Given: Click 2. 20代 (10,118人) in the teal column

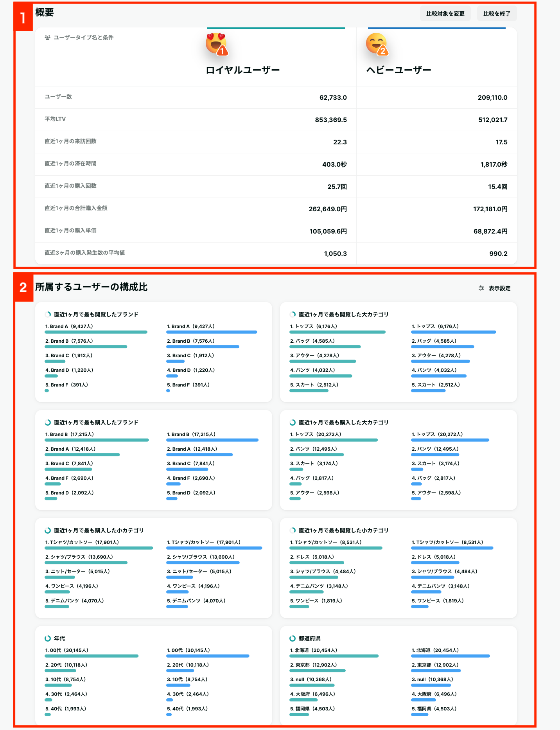Looking at the screenshot, I should pyautogui.click(x=66, y=665).
